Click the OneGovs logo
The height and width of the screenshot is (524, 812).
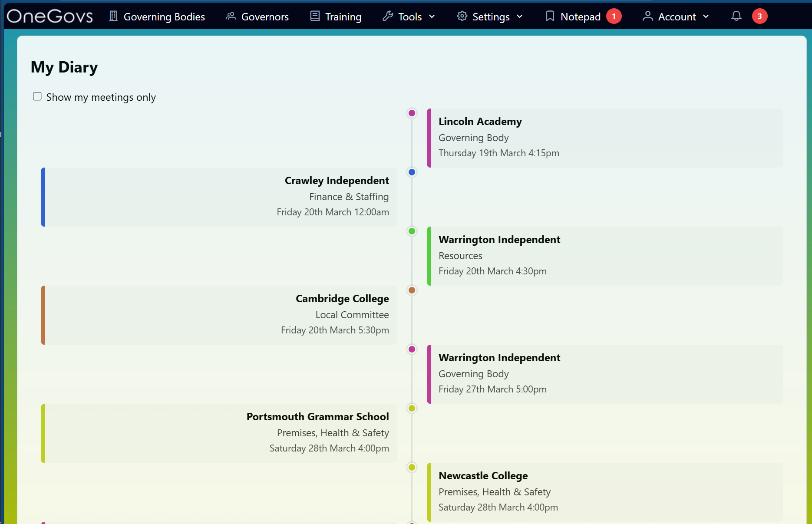pyautogui.click(x=50, y=16)
